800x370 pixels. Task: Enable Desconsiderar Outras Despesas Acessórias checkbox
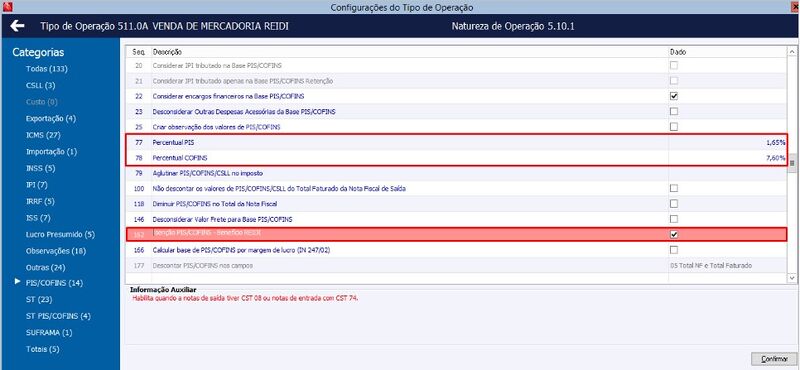674,111
